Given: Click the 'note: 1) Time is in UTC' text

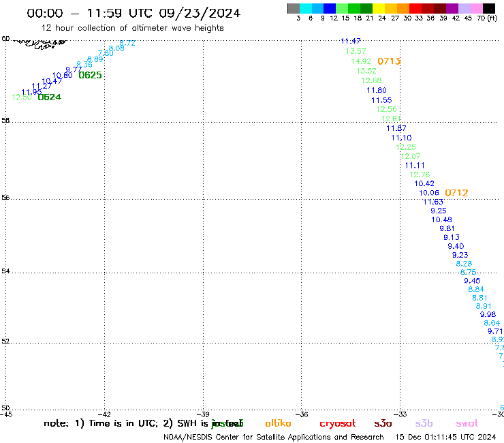Looking at the screenshot, I should pyautogui.click(x=101, y=423).
